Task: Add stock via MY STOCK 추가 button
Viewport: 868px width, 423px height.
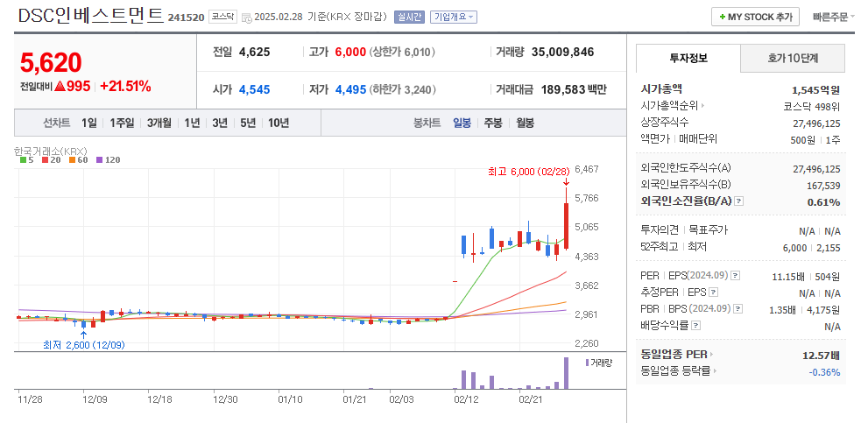Action: [755, 17]
